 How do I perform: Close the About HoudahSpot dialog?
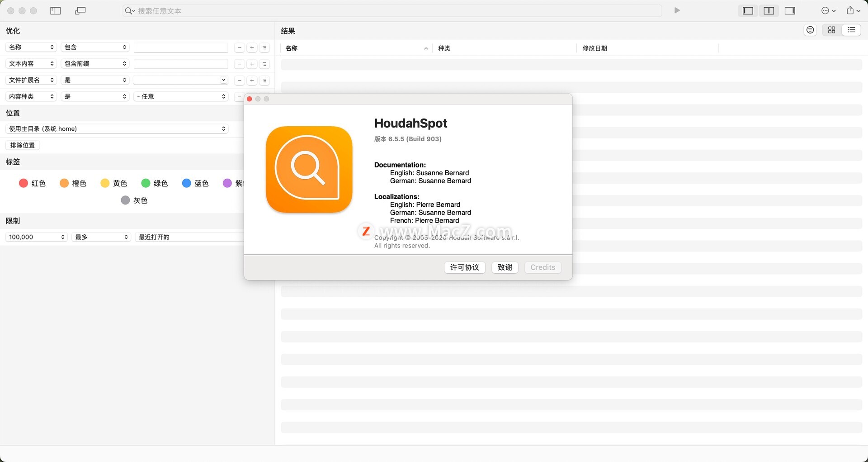pos(250,99)
